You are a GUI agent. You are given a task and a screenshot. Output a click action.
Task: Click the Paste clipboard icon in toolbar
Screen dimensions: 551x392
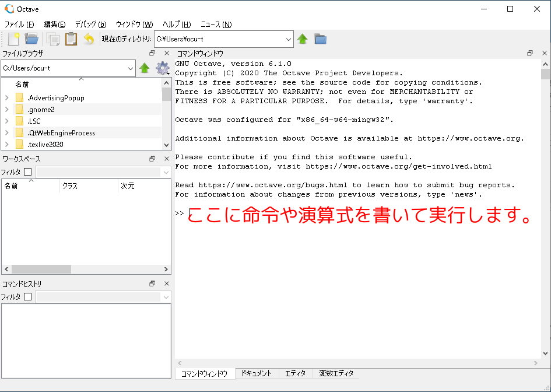[71, 39]
